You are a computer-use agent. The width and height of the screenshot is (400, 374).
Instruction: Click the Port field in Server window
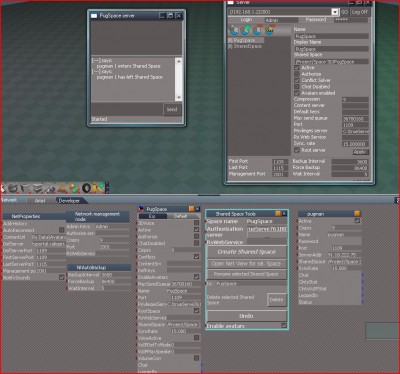(355, 125)
